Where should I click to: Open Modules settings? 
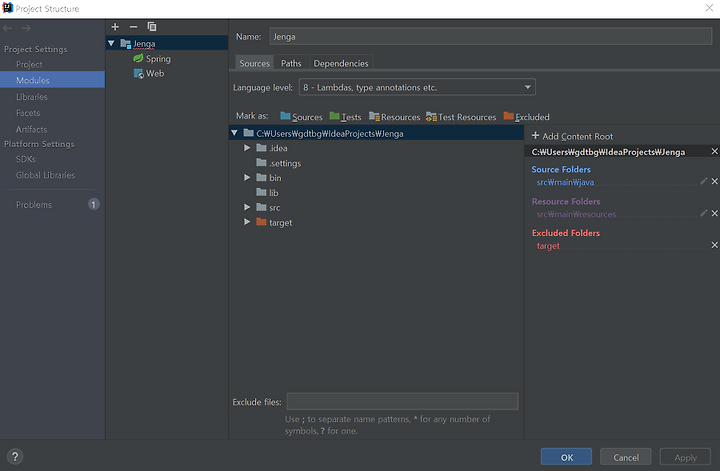(x=52, y=80)
